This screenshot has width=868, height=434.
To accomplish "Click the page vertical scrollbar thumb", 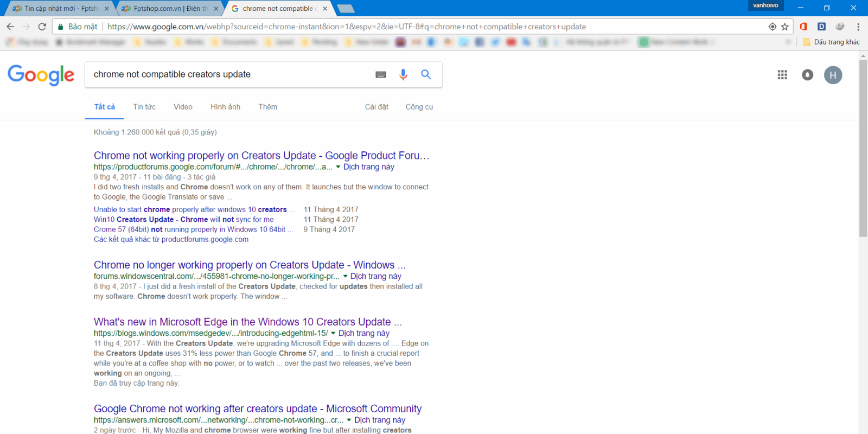I will tap(863, 148).
